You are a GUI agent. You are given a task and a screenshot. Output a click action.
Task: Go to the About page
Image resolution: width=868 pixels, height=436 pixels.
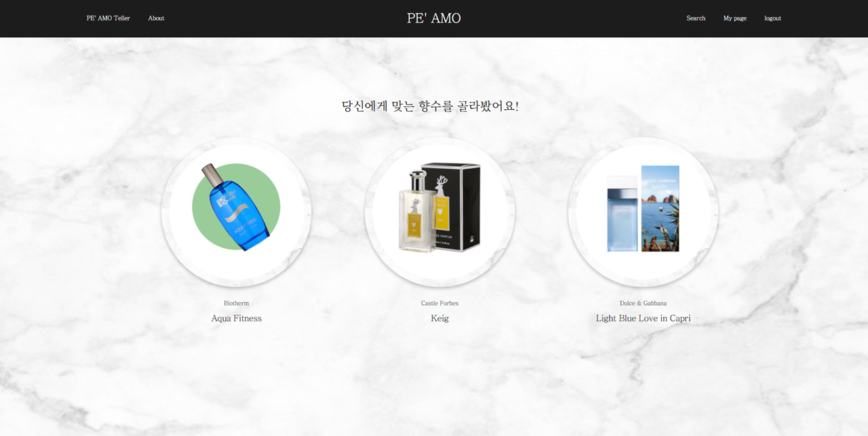coord(156,18)
